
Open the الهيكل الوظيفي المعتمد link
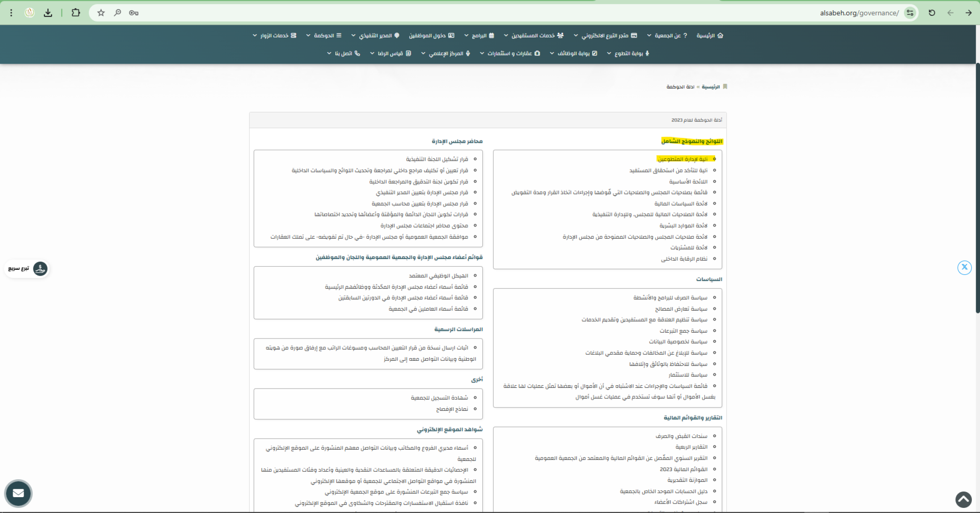438,276
